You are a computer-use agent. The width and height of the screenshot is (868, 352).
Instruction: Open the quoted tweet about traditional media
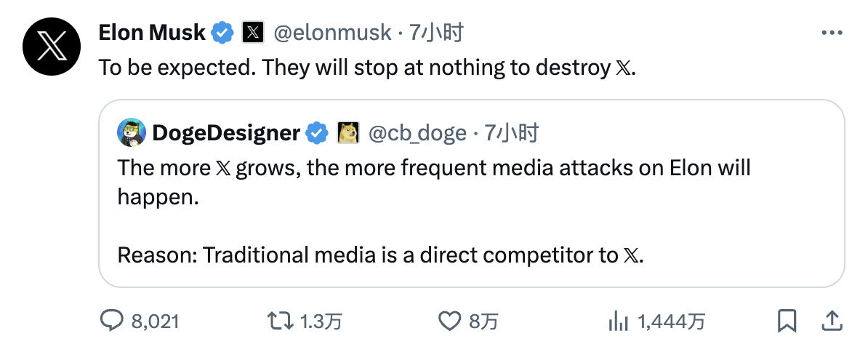(x=472, y=193)
